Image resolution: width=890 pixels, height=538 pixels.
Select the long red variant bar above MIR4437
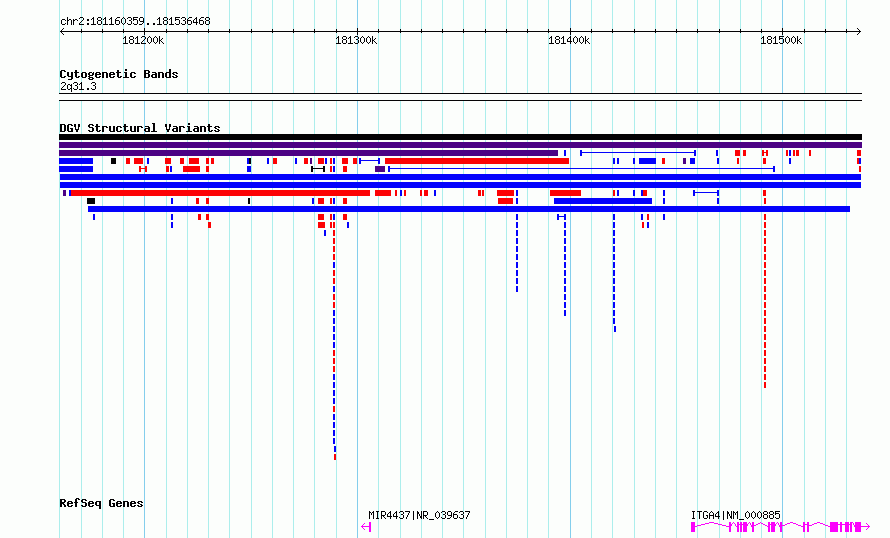(477, 161)
